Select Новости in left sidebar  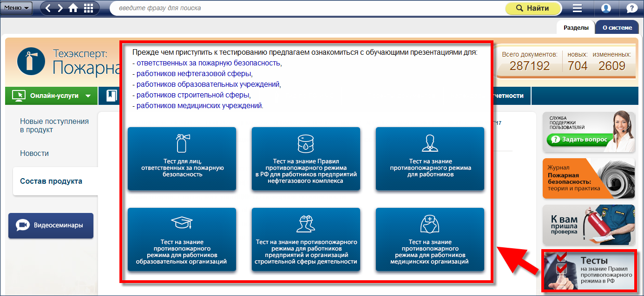click(x=34, y=154)
